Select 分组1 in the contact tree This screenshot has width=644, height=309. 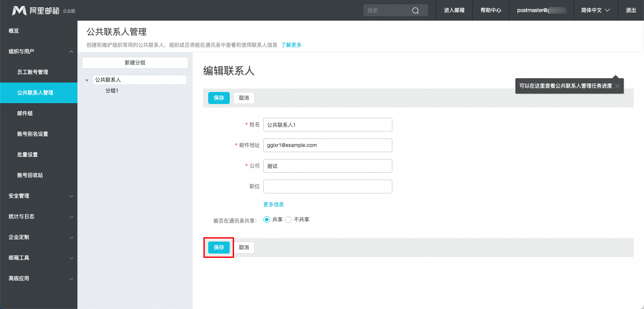pos(112,91)
